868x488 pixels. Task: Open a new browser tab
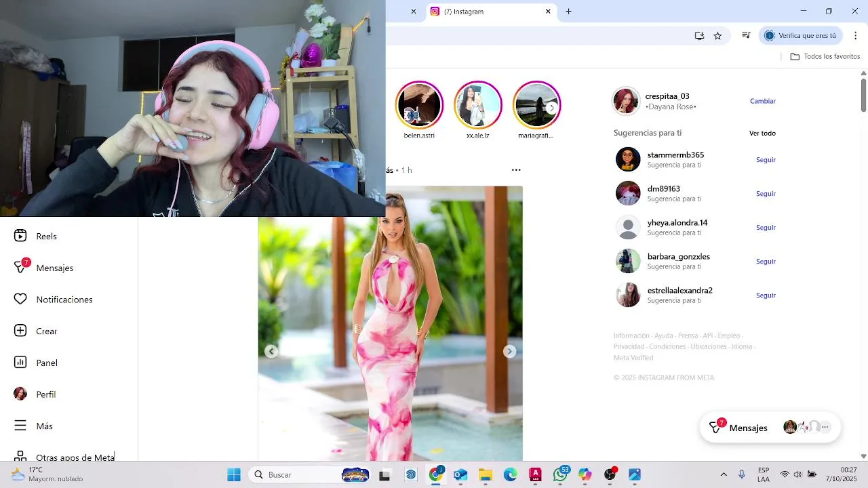(568, 12)
